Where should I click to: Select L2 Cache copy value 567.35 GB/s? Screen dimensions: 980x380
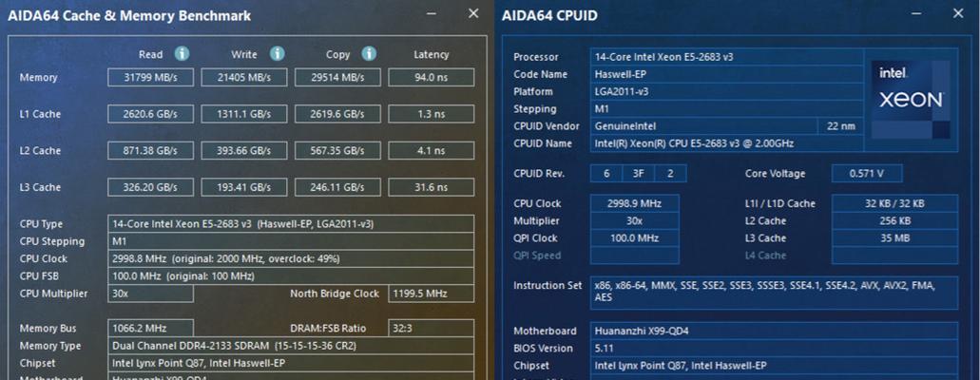(337, 151)
